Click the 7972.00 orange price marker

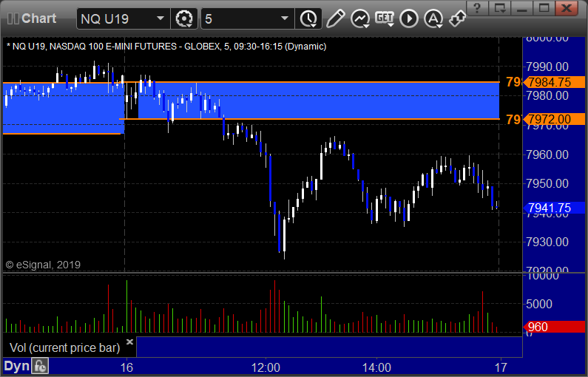click(554, 119)
